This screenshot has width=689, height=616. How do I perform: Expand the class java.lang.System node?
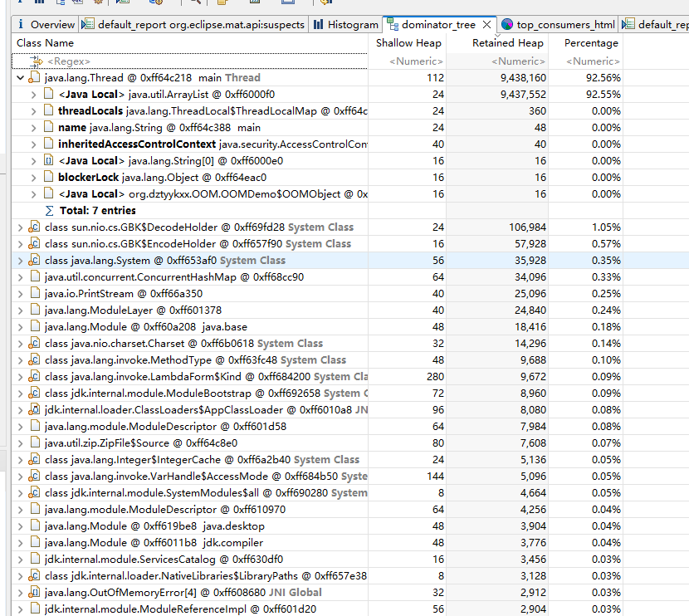point(21,260)
